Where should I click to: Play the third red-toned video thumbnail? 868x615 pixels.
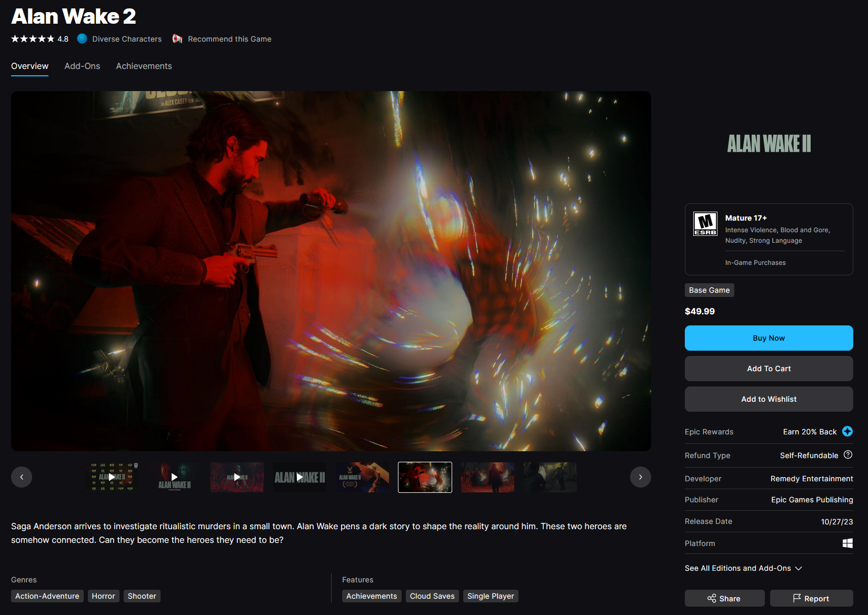point(237,477)
